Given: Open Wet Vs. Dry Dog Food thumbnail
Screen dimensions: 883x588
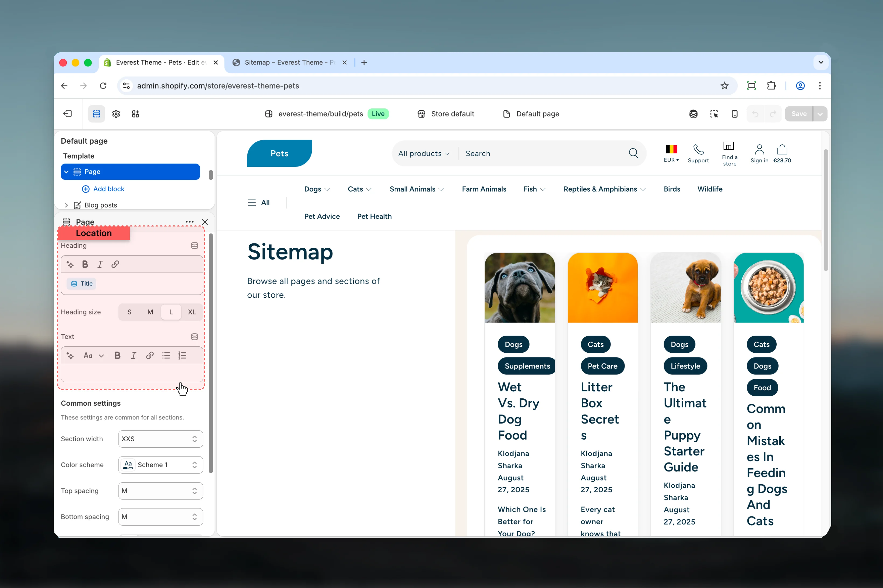Looking at the screenshot, I should (519, 288).
